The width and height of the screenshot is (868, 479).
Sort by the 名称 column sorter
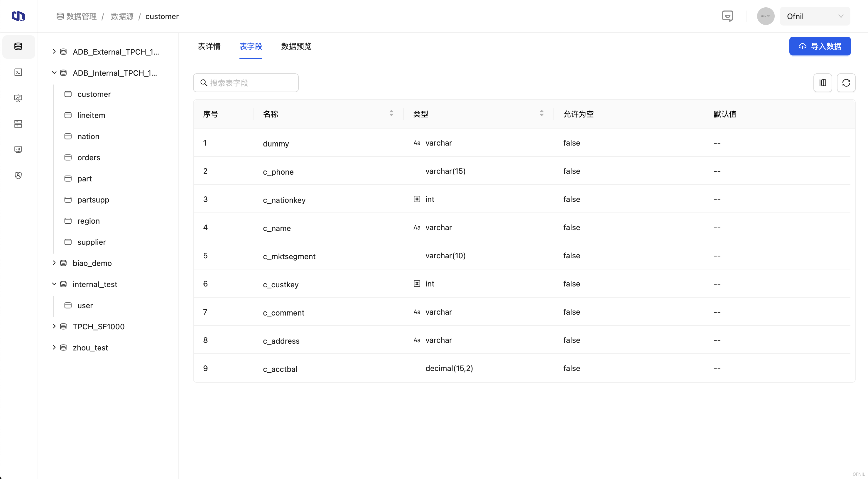click(x=391, y=114)
